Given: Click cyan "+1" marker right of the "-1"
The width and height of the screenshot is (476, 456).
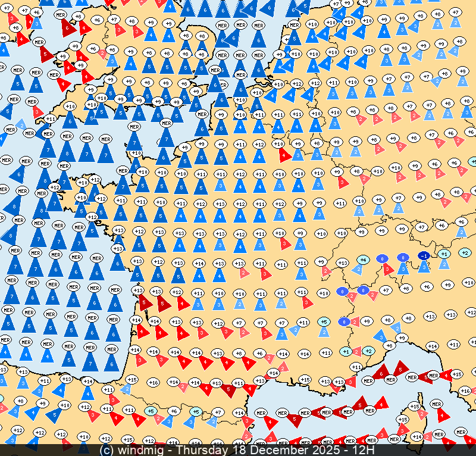Looking at the screenshot, I should coord(443,253).
